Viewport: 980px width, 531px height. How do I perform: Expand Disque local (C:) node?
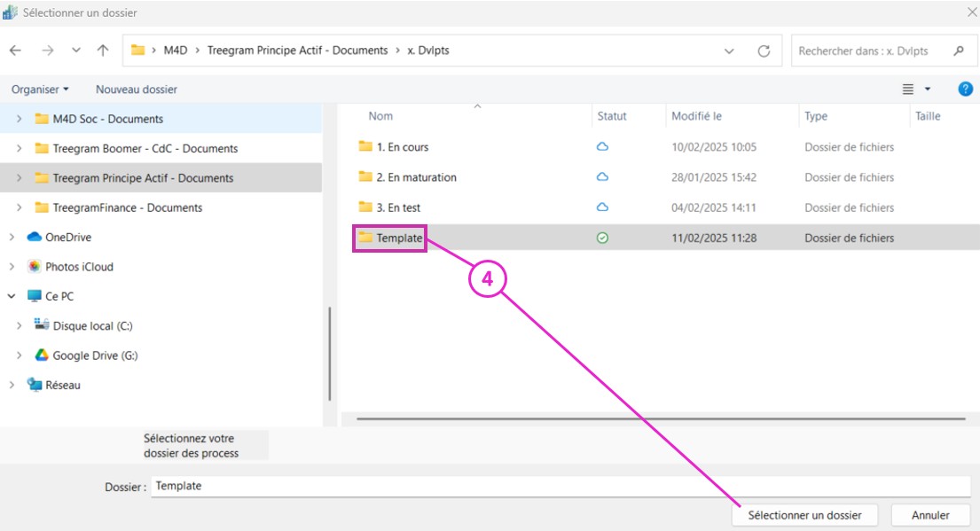coord(20,326)
